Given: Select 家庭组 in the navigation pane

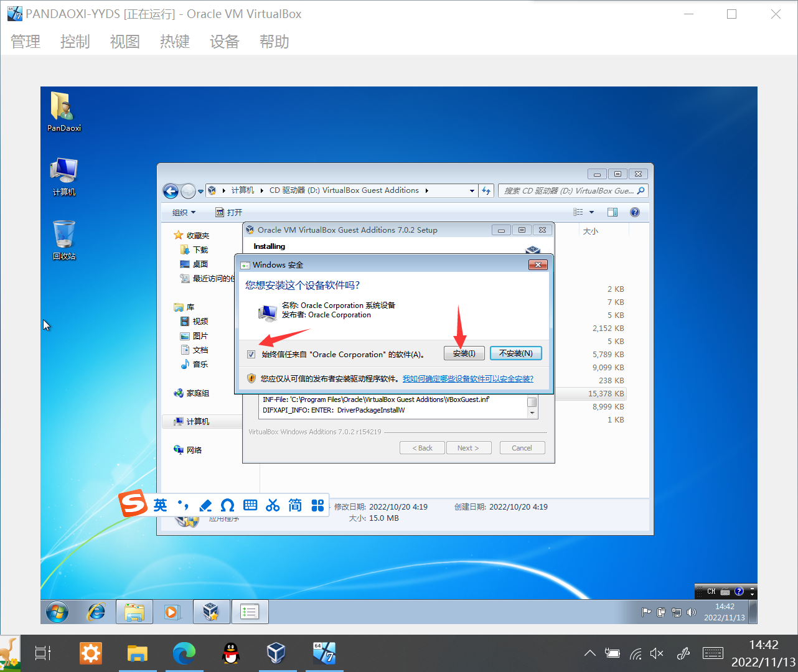Looking at the screenshot, I should tap(192, 393).
